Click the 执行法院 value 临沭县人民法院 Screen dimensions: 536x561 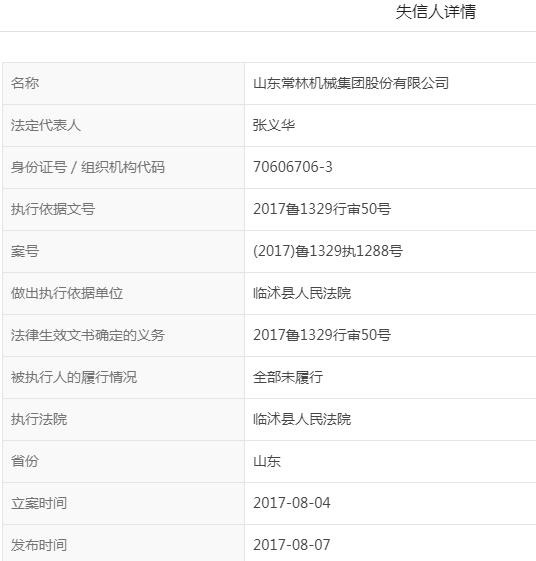coord(302,419)
